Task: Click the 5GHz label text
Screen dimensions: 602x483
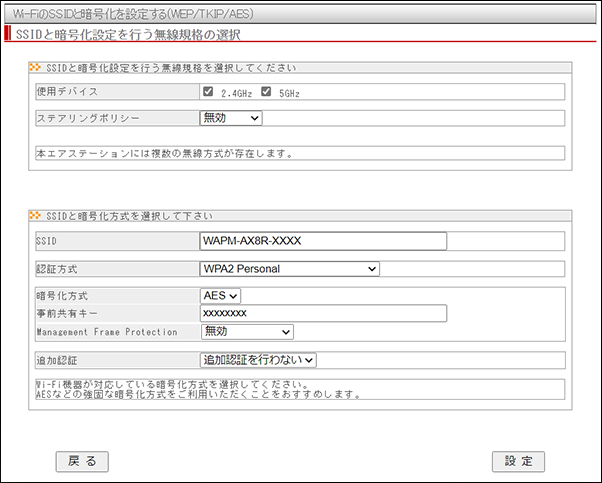Action: pyautogui.click(x=289, y=93)
